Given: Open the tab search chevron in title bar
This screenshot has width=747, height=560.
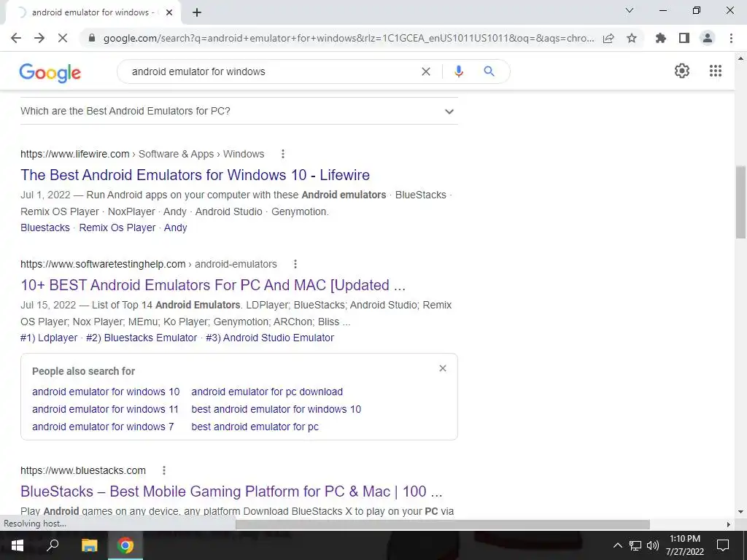Looking at the screenshot, I should (x=630, y=10).
